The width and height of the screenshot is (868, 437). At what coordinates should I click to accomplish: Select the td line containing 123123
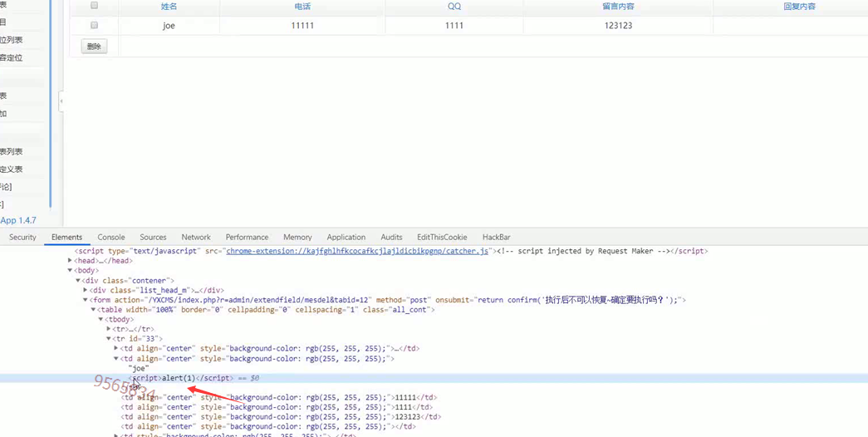tap(282, 416)
